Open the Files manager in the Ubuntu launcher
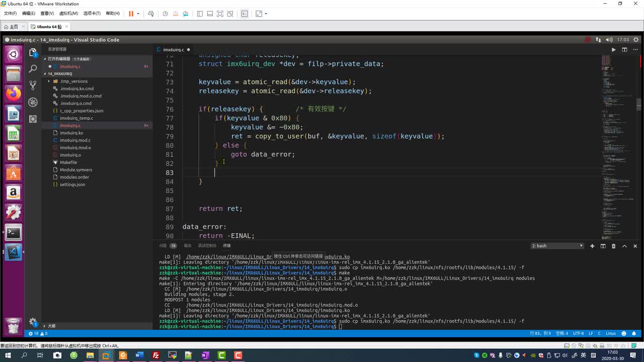644x362 pixels. coord(14,74)
